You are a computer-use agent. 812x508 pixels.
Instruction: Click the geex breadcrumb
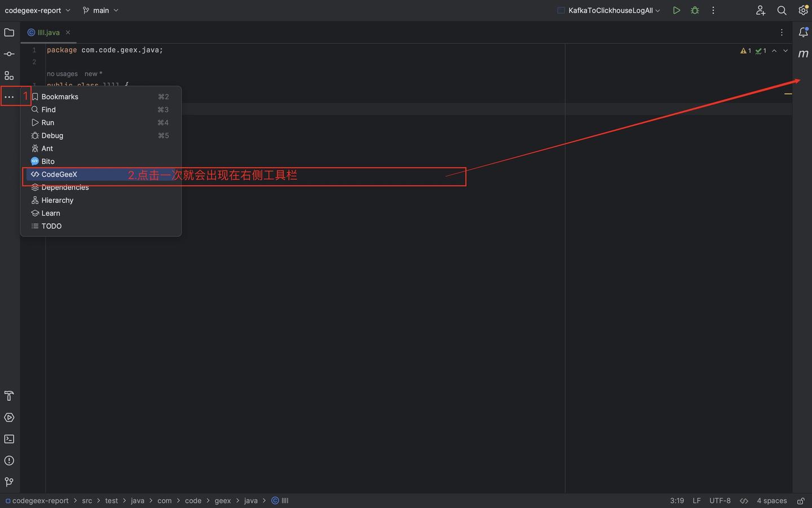(223, 501)
